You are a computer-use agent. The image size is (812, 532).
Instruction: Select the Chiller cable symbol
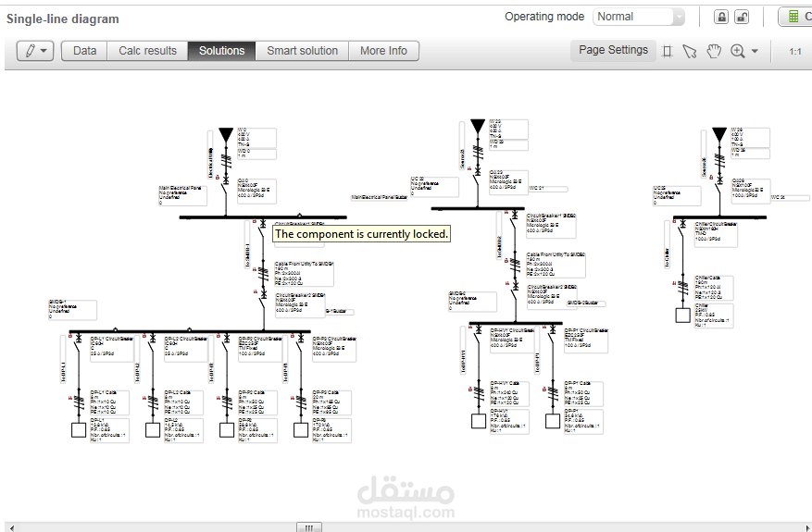(x=682, y=288)
